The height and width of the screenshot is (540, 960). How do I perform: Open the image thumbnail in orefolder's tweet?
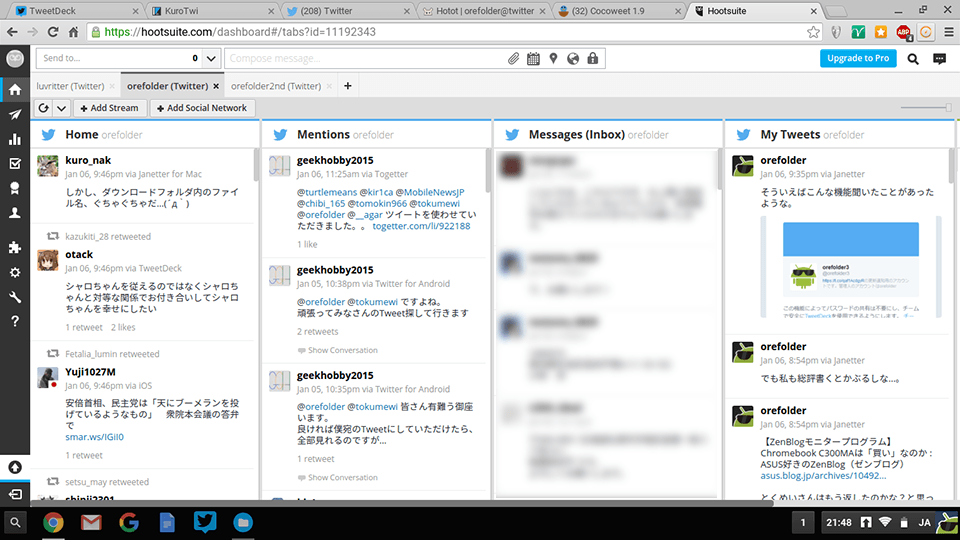coord(850,267)
